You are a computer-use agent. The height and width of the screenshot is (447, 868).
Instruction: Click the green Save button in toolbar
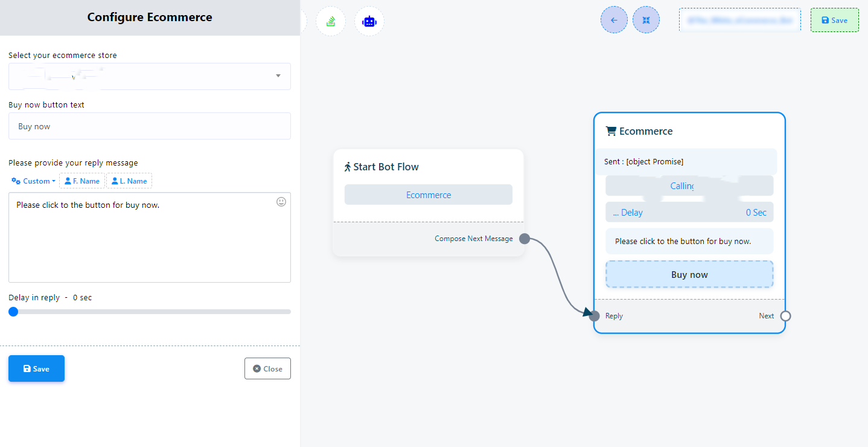(834, 20)
